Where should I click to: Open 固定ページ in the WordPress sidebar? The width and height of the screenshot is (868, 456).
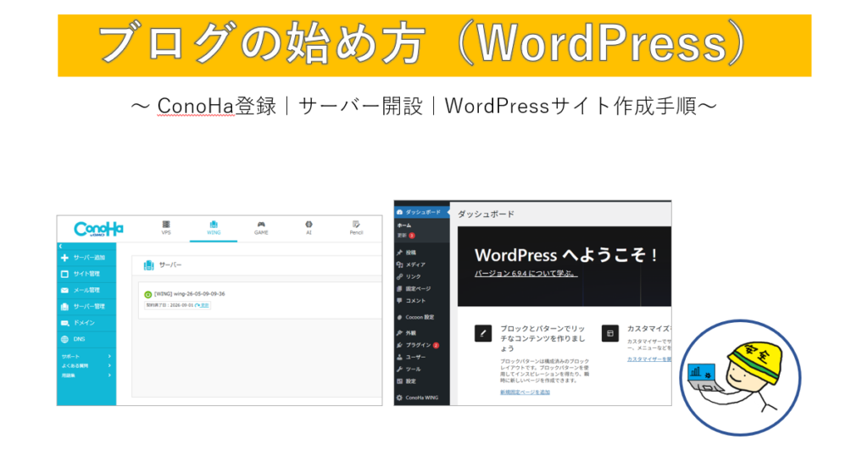point(422,289)
